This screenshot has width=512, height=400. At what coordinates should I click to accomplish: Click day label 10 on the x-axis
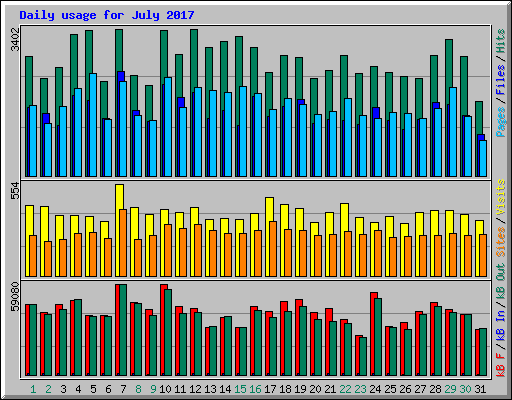[165, 389]
